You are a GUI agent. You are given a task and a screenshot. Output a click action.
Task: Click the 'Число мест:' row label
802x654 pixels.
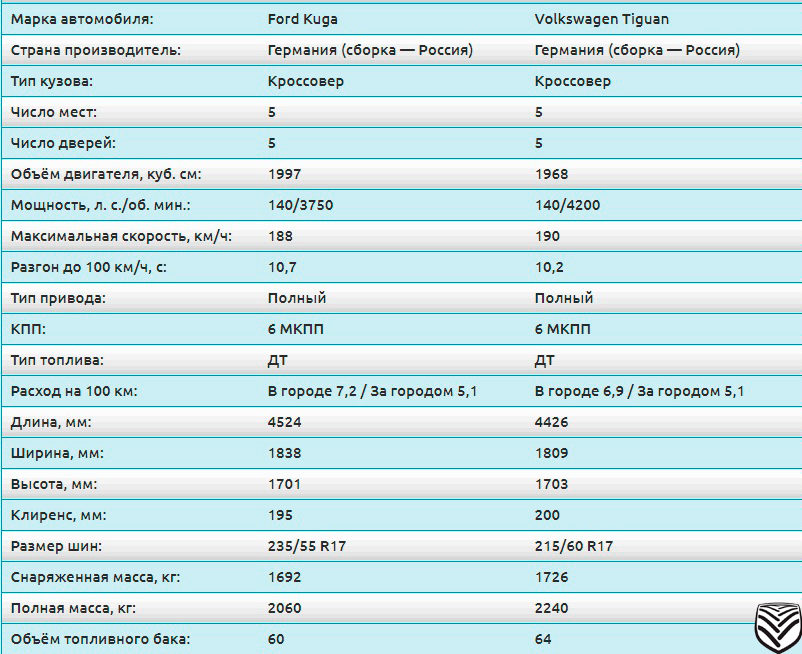tap(54, 112)
